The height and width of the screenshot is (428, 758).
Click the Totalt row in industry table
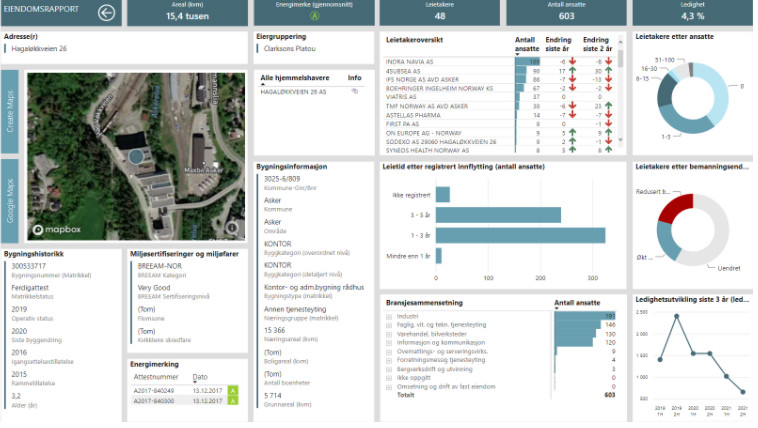500,395
